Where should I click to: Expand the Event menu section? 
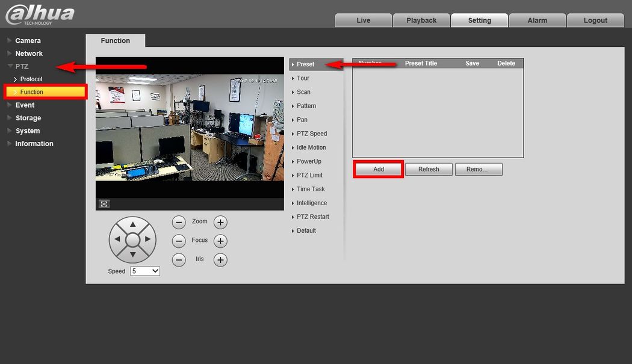point(25,105)
